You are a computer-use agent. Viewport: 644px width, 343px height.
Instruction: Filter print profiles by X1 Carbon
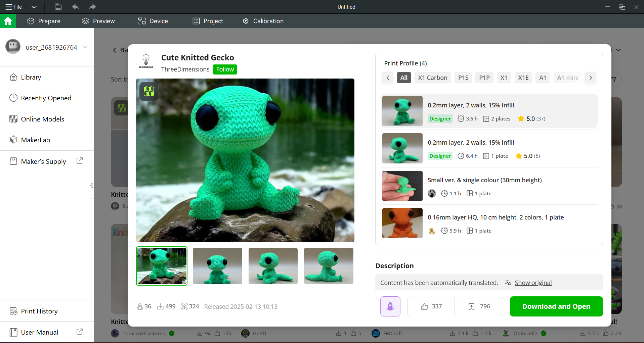click(432, 78)
